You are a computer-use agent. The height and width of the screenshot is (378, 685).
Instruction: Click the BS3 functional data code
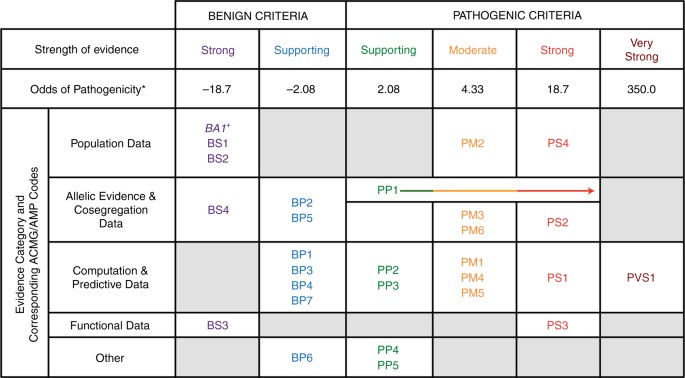(x=218, y=325)
